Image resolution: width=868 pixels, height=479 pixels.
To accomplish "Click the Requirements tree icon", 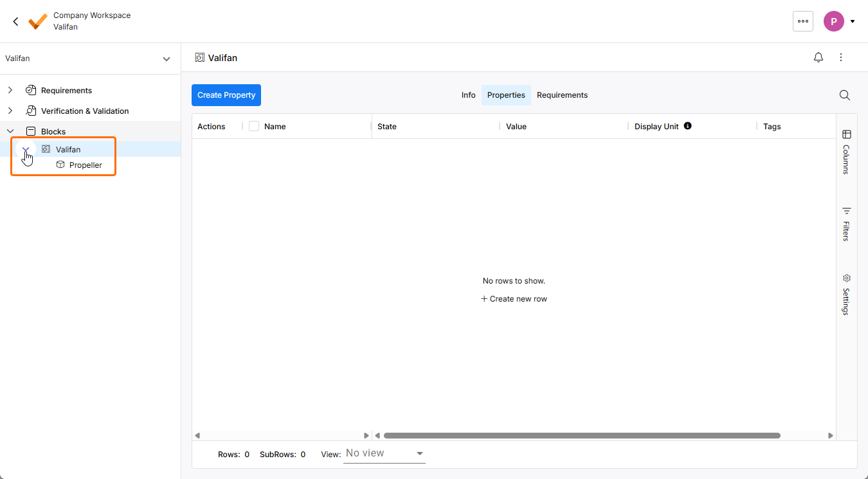I will click(30, 90).
